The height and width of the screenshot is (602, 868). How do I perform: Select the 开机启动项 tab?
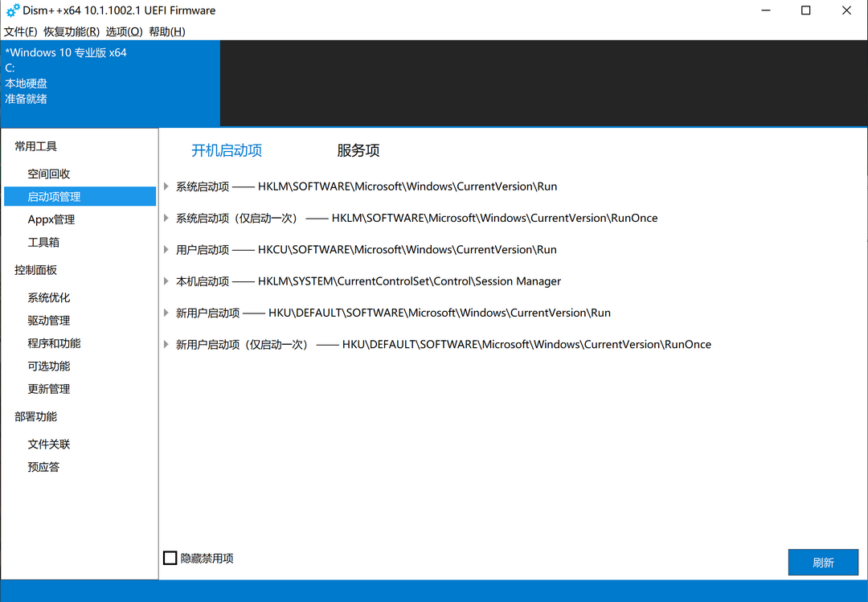click(x=226, y=149)
